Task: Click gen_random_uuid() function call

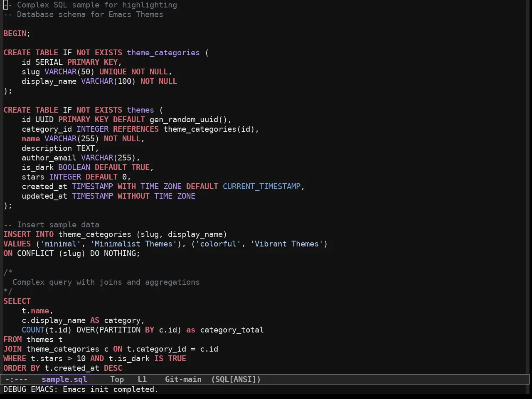Action: [188, 120]
